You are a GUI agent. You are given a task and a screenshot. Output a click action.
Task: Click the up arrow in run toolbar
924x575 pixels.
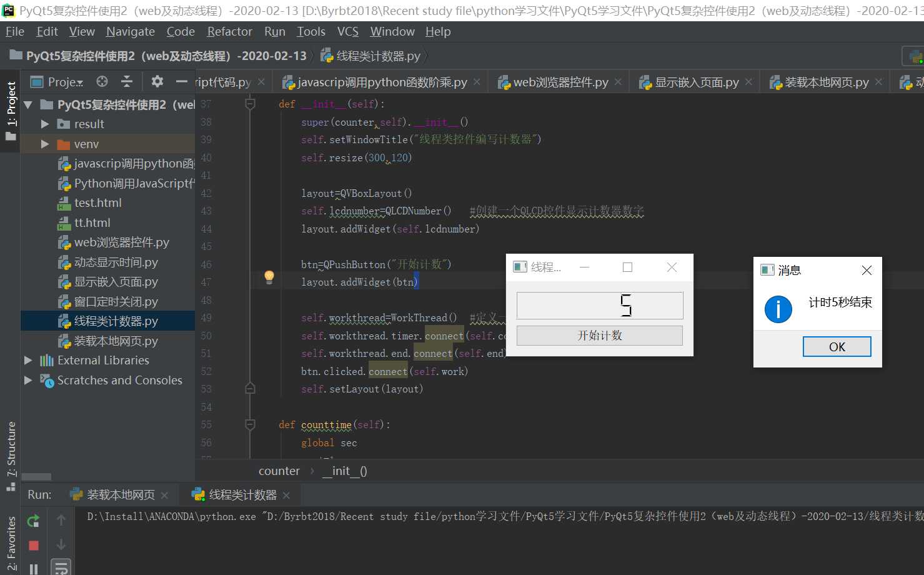point(61,520)
